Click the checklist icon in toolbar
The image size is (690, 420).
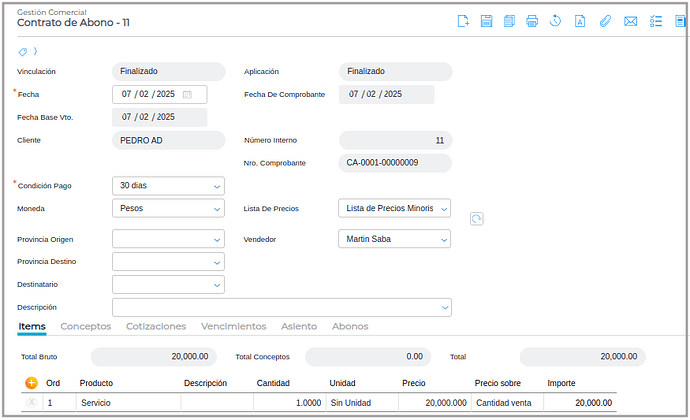point(656,21)
